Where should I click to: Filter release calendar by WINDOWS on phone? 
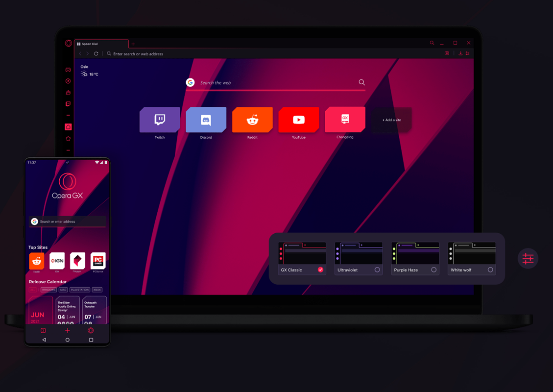pos(48,290)
